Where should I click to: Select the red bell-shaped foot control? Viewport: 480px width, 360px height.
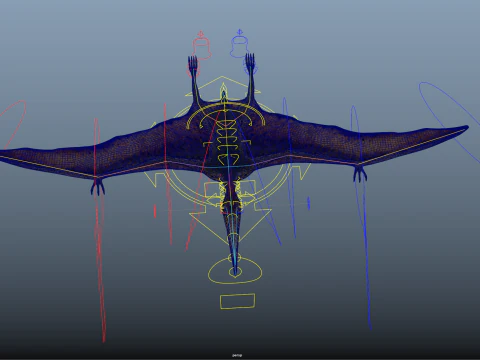pos(201,47)
